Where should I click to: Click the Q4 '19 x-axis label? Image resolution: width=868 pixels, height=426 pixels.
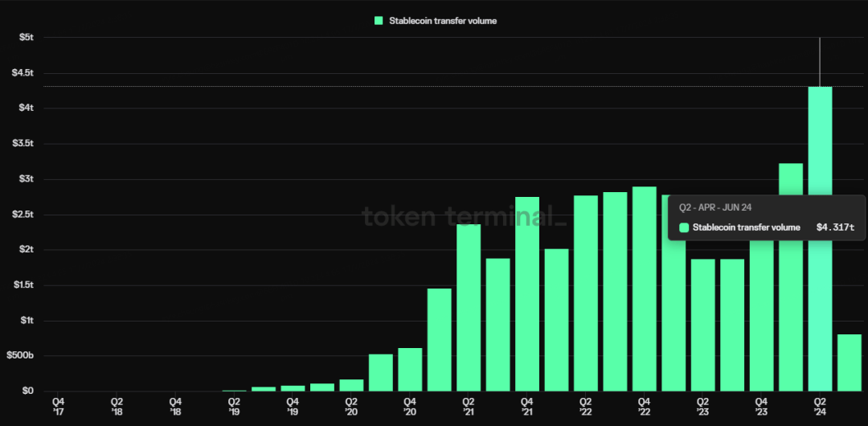[293, 406]
